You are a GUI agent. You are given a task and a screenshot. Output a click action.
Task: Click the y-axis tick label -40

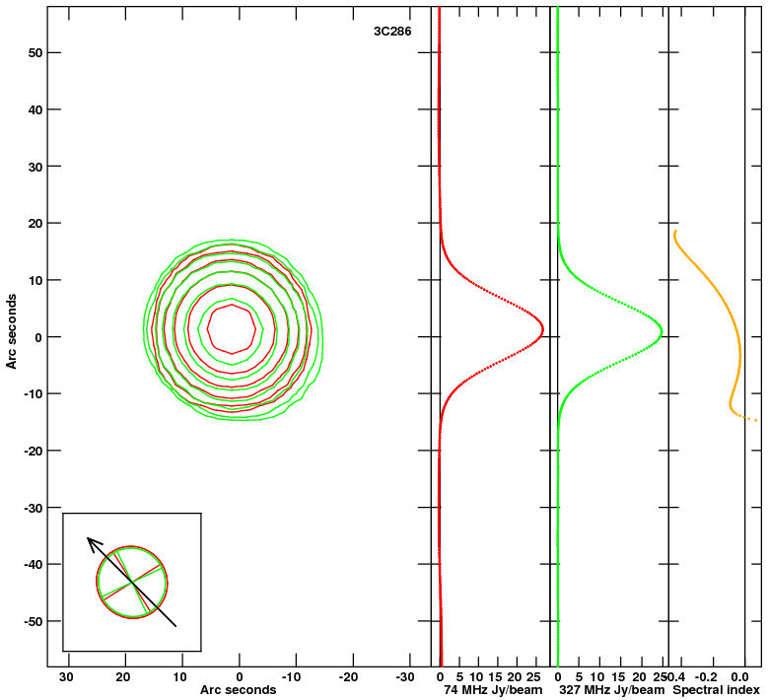click(x=34, y=564)
